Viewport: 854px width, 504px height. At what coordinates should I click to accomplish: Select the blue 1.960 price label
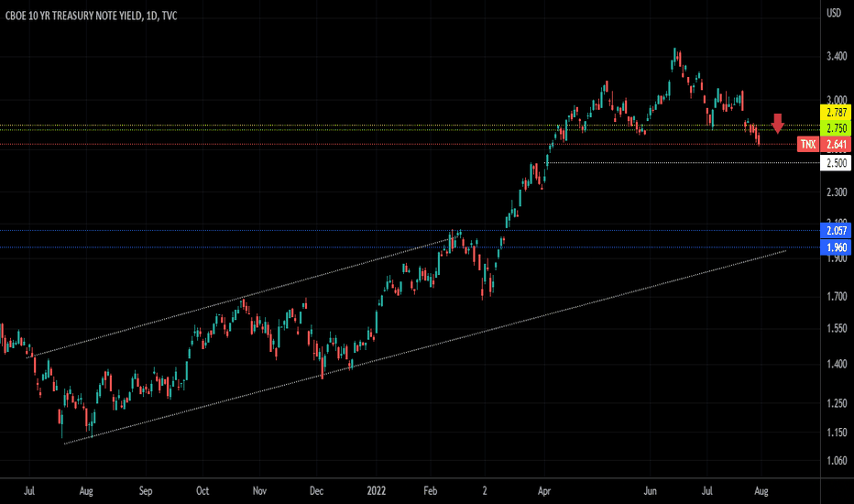(x=836, y=247)
